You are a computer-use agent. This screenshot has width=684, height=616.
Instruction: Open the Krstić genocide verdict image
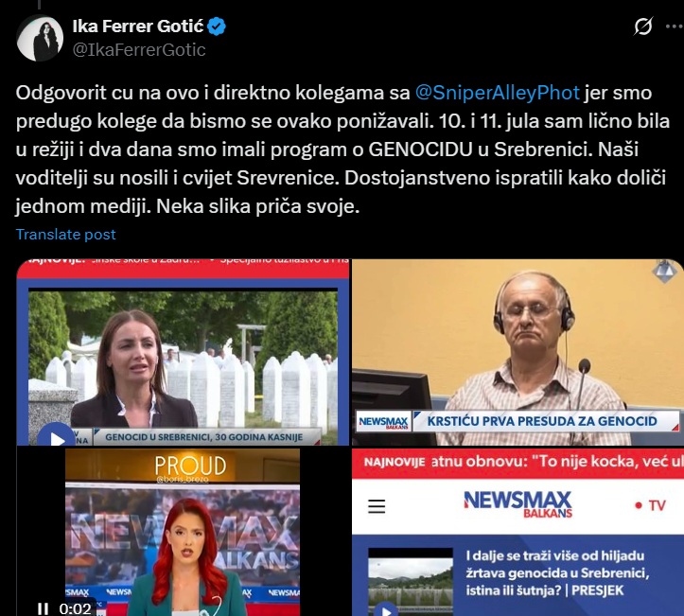517,353
